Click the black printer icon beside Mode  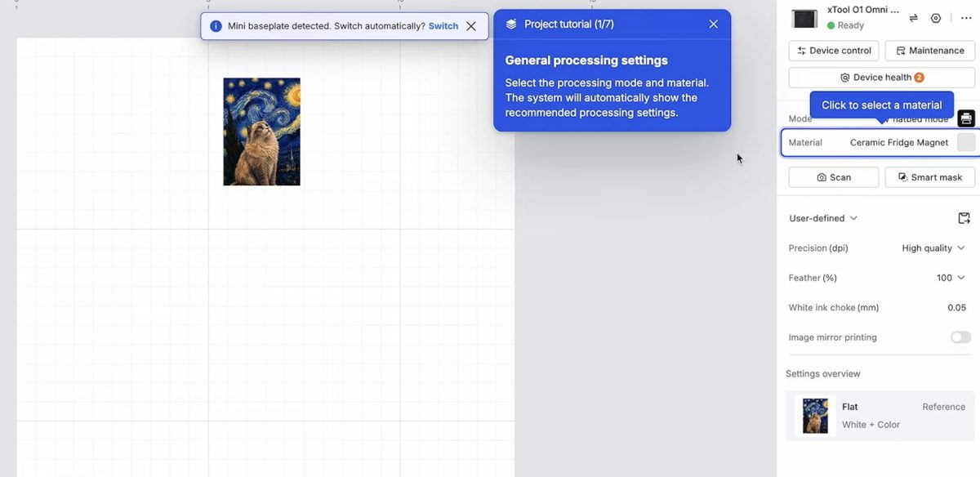point(966,118)
